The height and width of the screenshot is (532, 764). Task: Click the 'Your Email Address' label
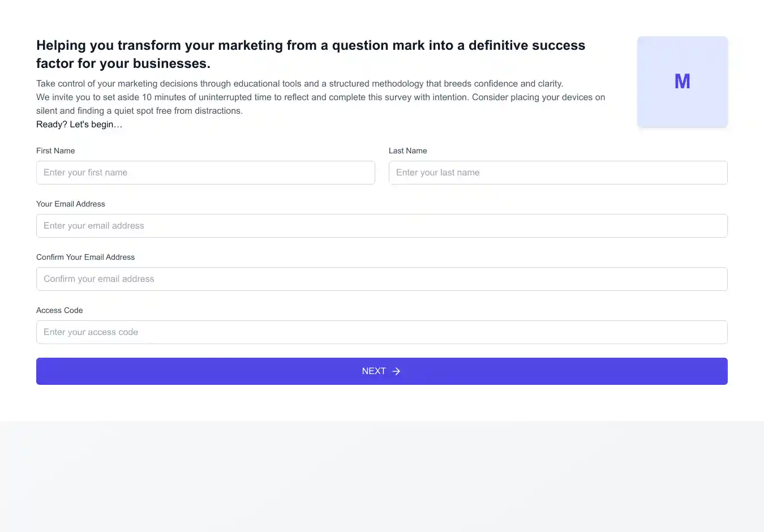pos(71,204)
